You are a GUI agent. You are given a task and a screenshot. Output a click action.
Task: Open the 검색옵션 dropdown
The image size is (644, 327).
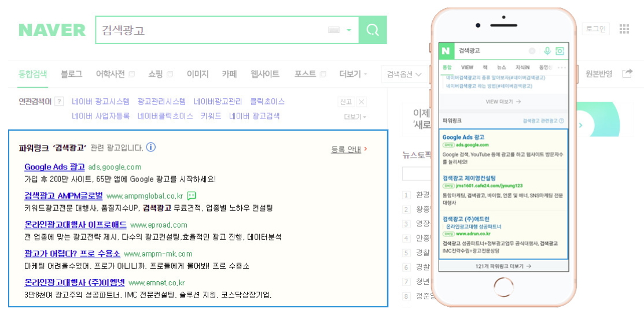pyautogui.click(x=404, y=75)
